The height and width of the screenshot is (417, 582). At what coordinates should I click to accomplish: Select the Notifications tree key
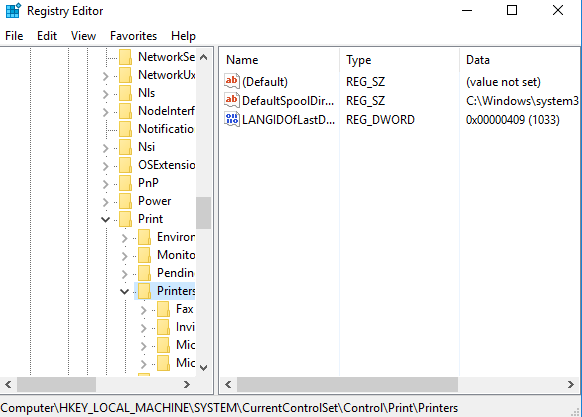click(x=166, y=129)
